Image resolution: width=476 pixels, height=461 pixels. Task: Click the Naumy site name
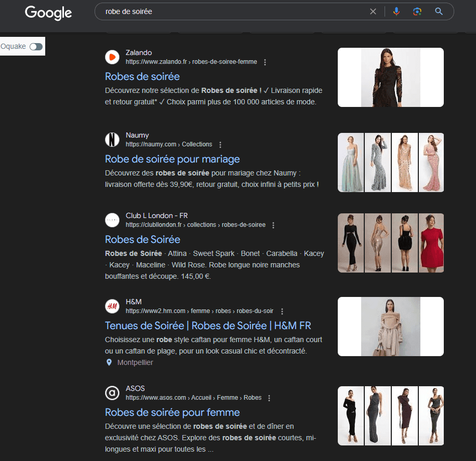point(137,135)
